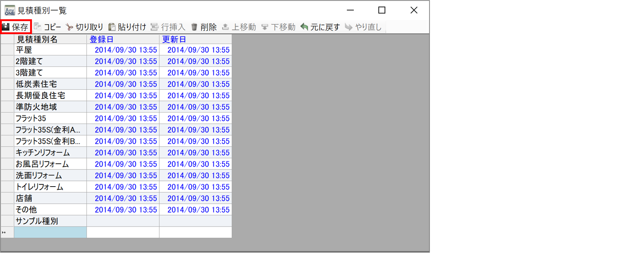The height and width of the screenshot is (253, 644).
Task: Select the 平屋 name cell
Action: click(50, 50)
